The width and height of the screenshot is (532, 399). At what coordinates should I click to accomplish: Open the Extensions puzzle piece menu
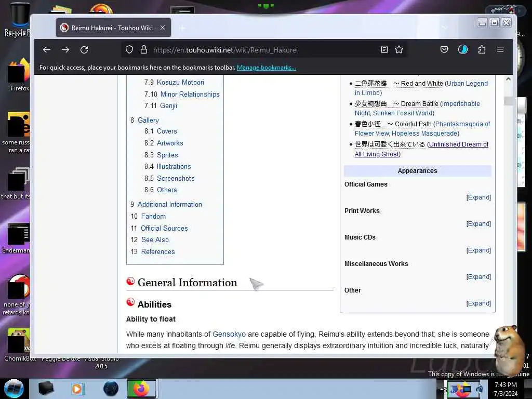pyautogui.click(x=482, y=50)
